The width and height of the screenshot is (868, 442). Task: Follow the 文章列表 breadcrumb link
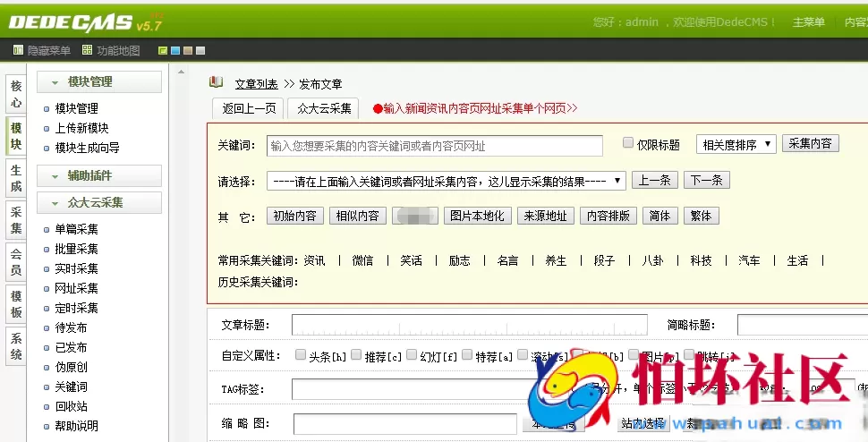coord(256,84)
